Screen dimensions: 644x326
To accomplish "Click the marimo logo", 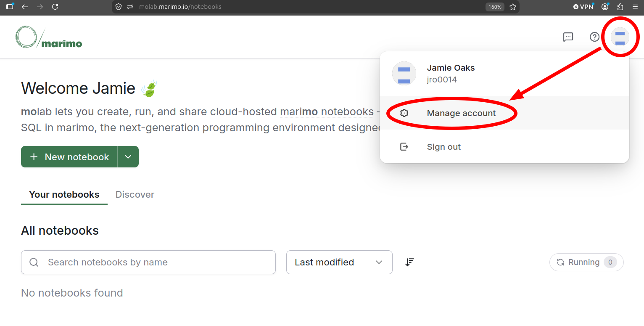I will [49, 37].
